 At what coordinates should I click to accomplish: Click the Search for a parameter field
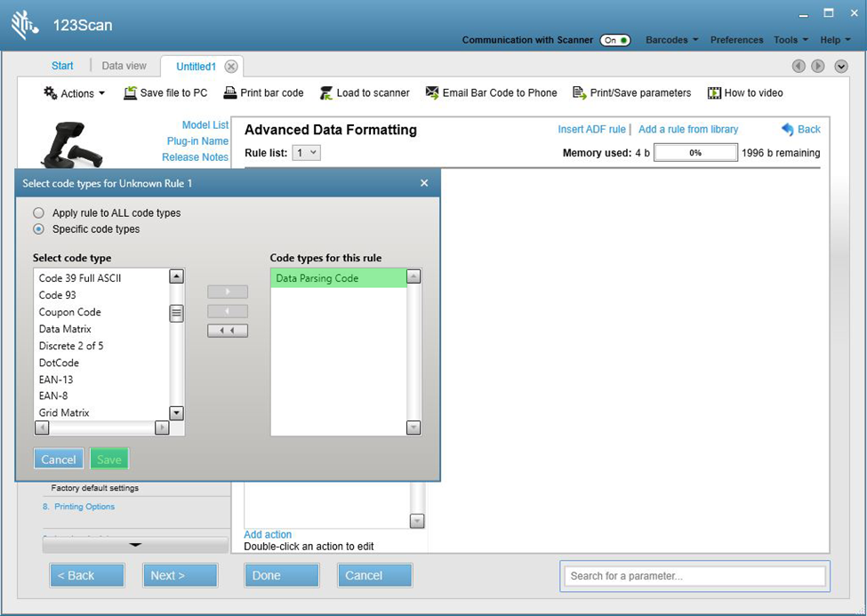click(x=694, y=575)
